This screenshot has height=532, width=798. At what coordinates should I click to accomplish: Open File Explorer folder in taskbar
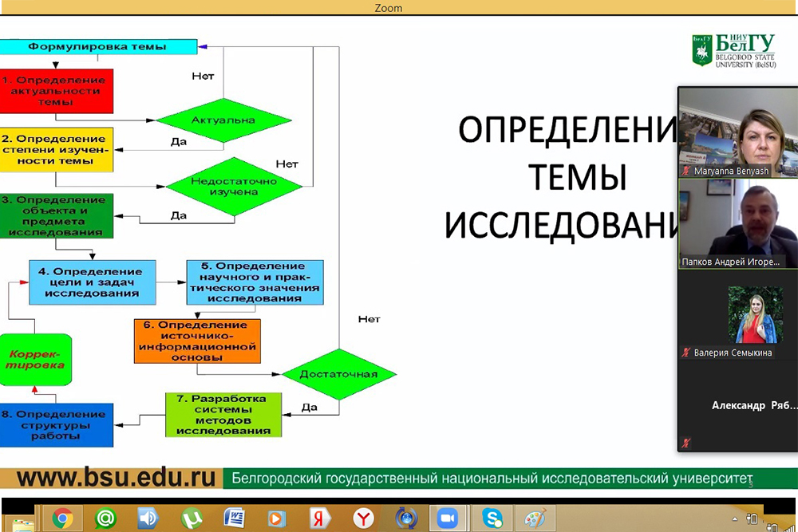coord(22,522)
